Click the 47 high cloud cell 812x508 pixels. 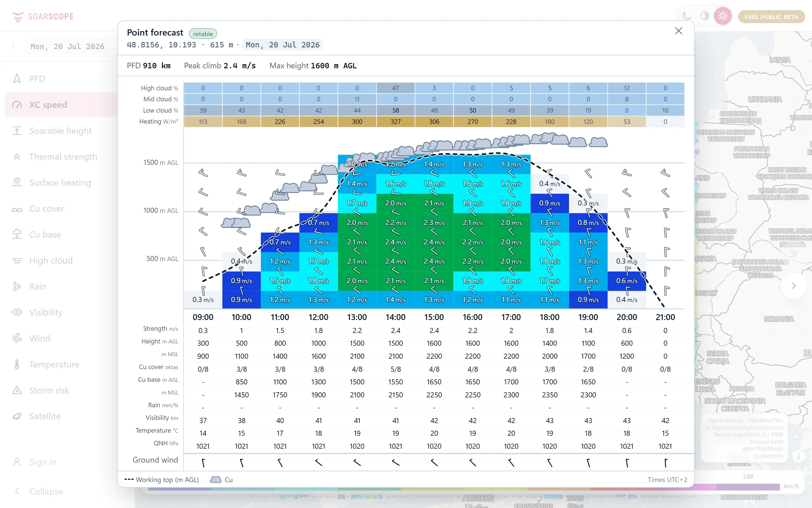point(396,88)
